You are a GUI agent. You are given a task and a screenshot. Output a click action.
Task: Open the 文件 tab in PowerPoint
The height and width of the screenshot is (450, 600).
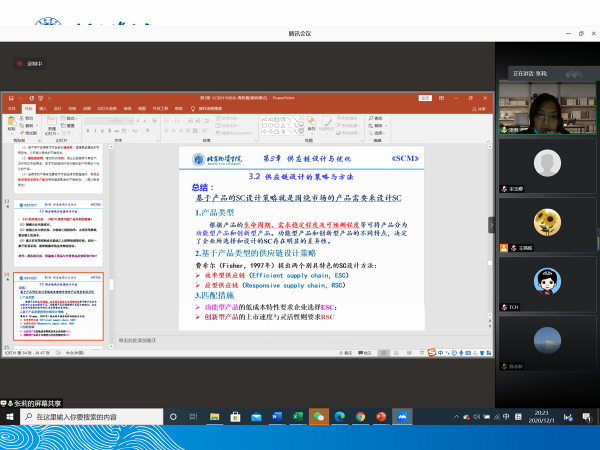pyautogui.click(x=13, y=108)
